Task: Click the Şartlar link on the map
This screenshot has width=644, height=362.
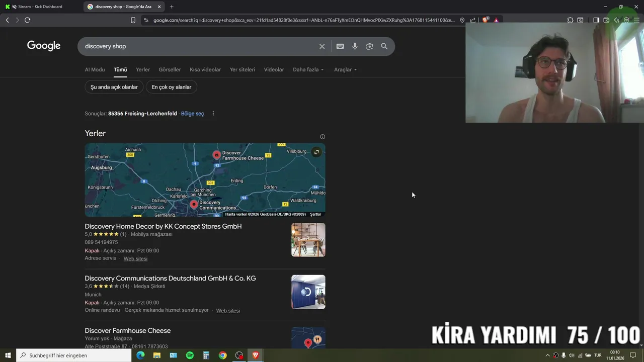Action: (x=315, y=214)
